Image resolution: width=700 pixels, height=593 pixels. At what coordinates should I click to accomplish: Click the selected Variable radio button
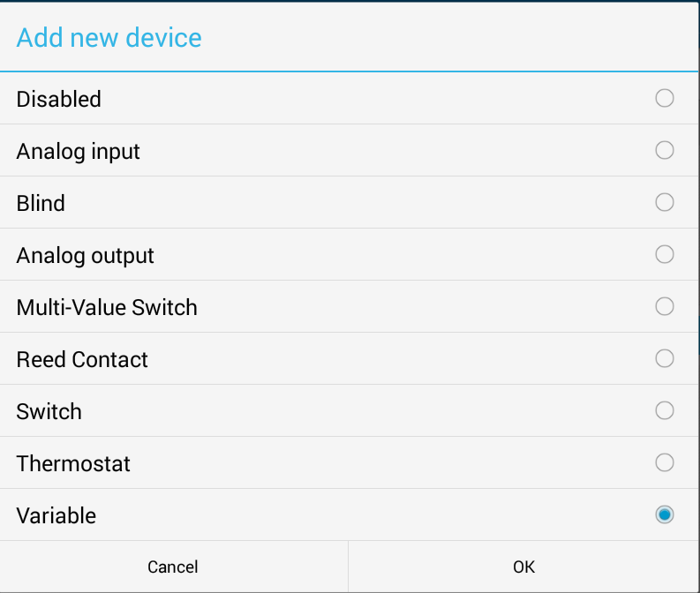point(665,514)
